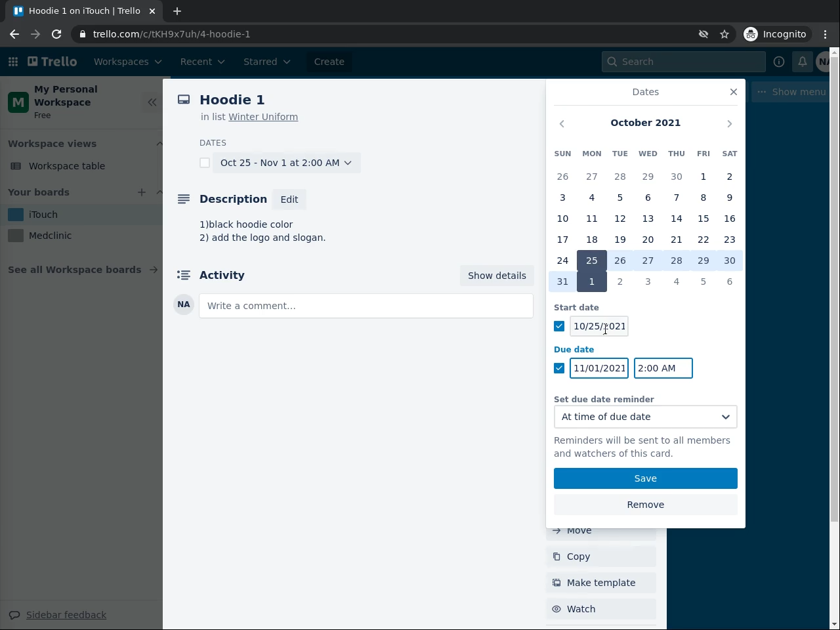This screenshot has height=630, width=840.
Task: Toggle the card dates complete checkbox
Action: (x=205, y=163)
